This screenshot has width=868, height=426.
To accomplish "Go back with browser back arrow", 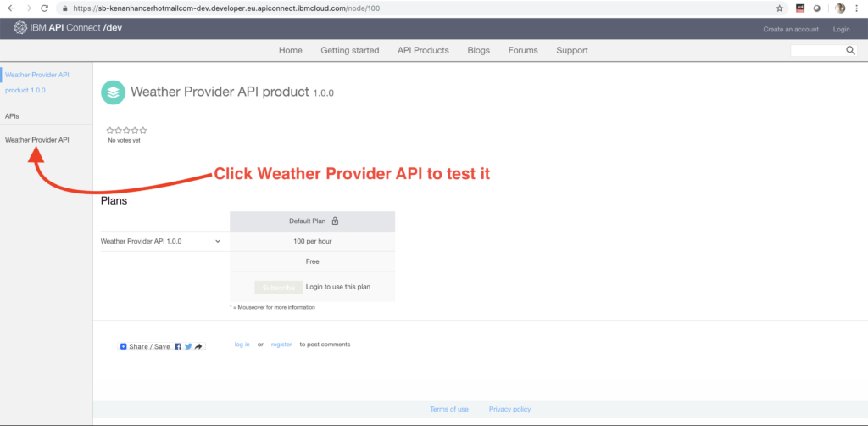I will pyautogui.click(x=11, y=8).
